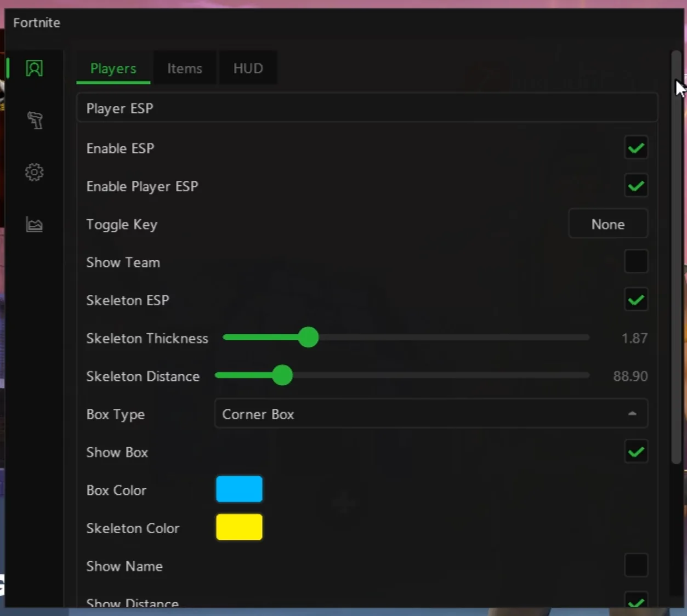Uncheck the Enable Player ESP checkbox

(x=636, y=186)
